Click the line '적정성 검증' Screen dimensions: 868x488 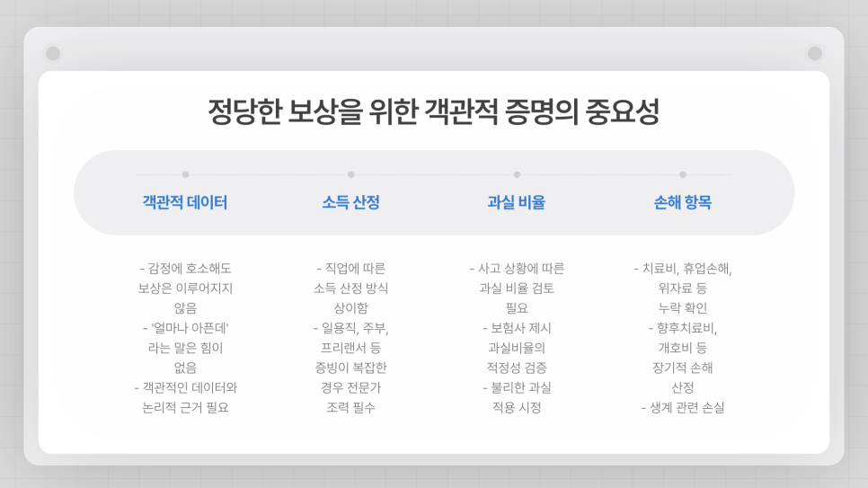pos(517,368)
